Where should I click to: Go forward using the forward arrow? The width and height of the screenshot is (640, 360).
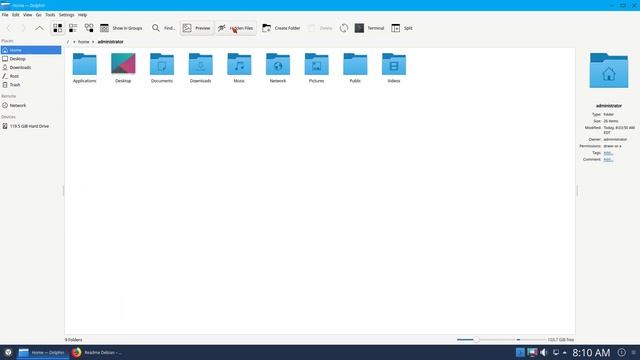[x=23, y=28]
